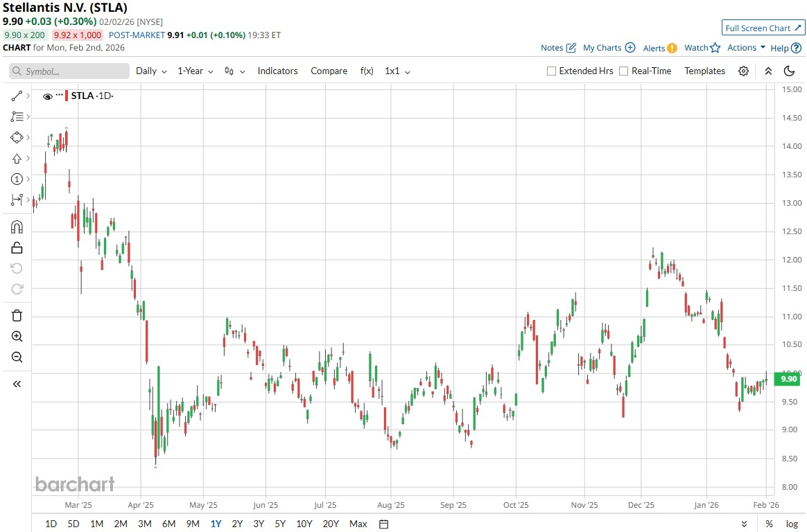The width and height of the screenshot is (807, 532).
Task: Select the 20Y range
Action: tap(331, 523)
